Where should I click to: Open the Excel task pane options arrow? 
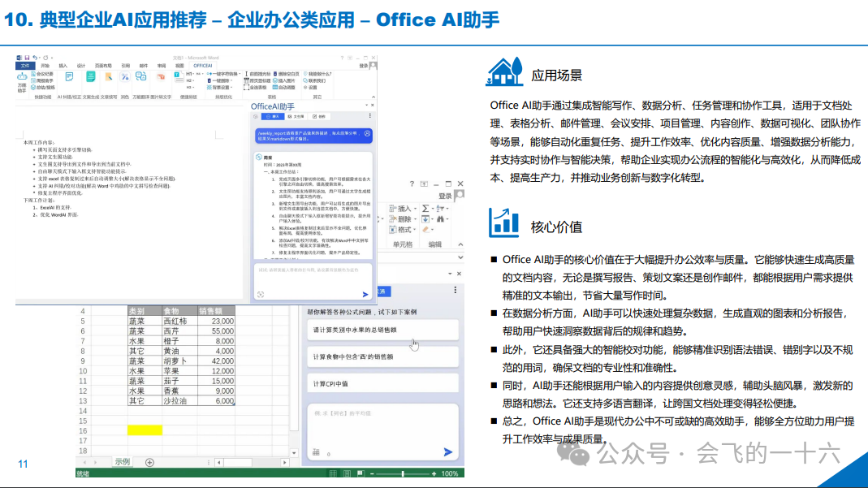(450, 274)
